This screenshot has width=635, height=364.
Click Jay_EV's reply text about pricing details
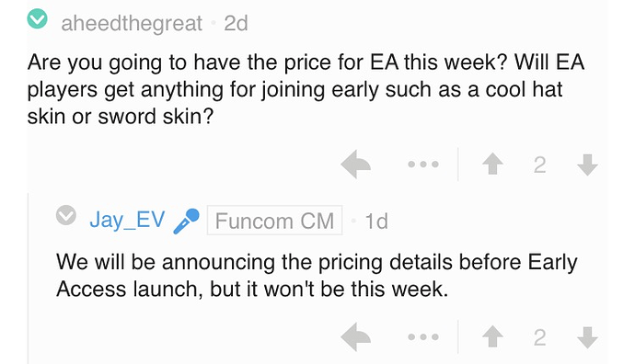[317, 276]
